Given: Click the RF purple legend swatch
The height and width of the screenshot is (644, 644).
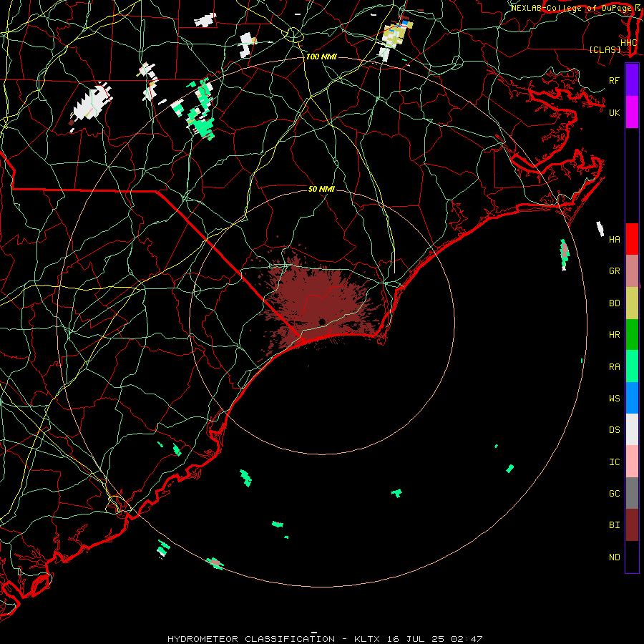Looking at the screenshot, I should point(632,80).
